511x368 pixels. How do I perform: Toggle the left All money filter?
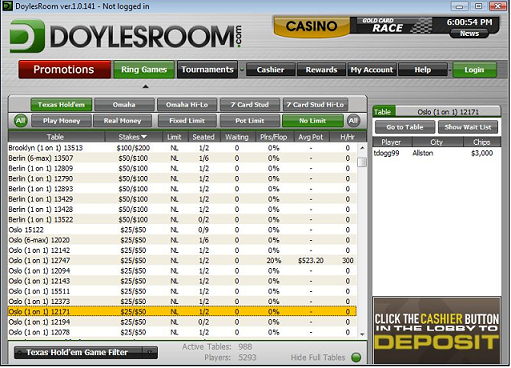[x=20, y=121]
